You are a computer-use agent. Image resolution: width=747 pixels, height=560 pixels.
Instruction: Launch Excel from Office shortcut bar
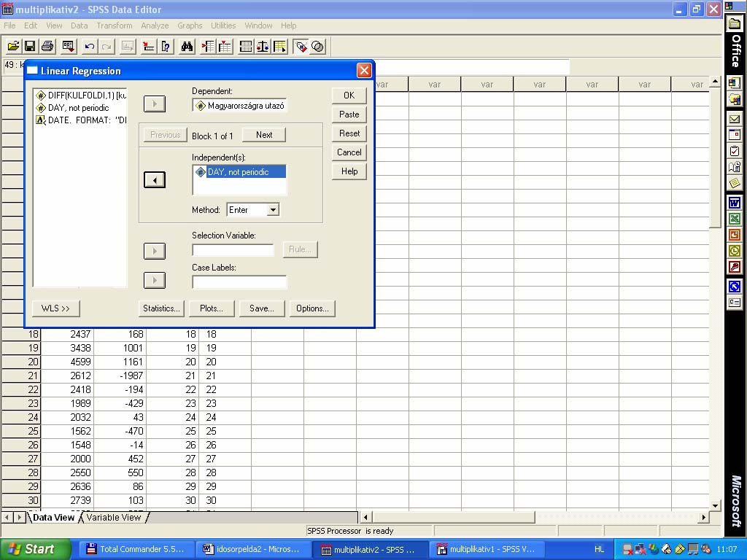735,219
